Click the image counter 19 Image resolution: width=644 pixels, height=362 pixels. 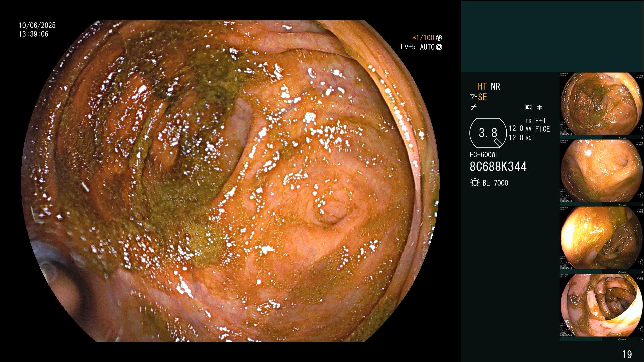click(x=627, y=354)
